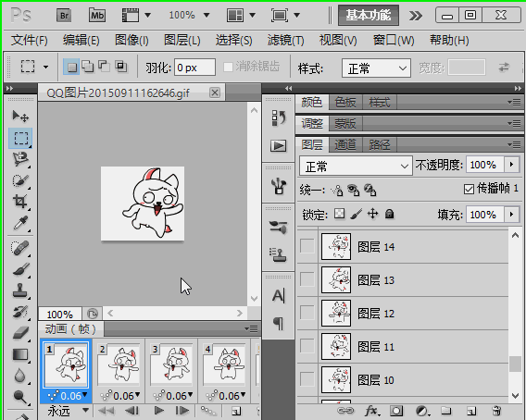Toggle visibility of 图层 12
The image size is (526, 420).
point(307,313)
